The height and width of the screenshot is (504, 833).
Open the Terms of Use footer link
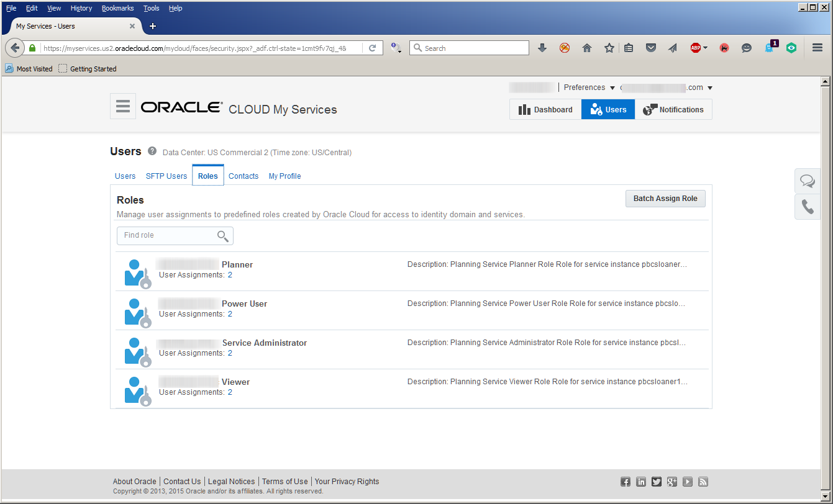284,482
